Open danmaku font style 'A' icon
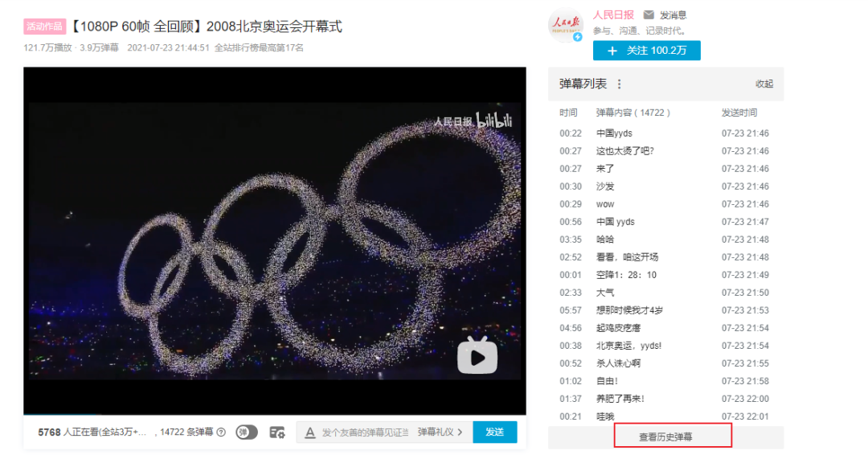The height and width of the screenshot is (455, 868). coord(310,432)
